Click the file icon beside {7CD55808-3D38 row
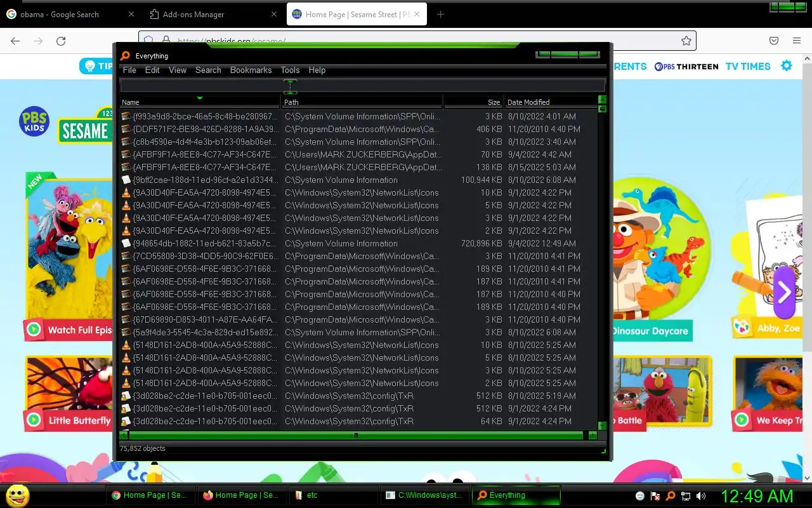This screenshot has width=812, height=508. click(126, 256)
